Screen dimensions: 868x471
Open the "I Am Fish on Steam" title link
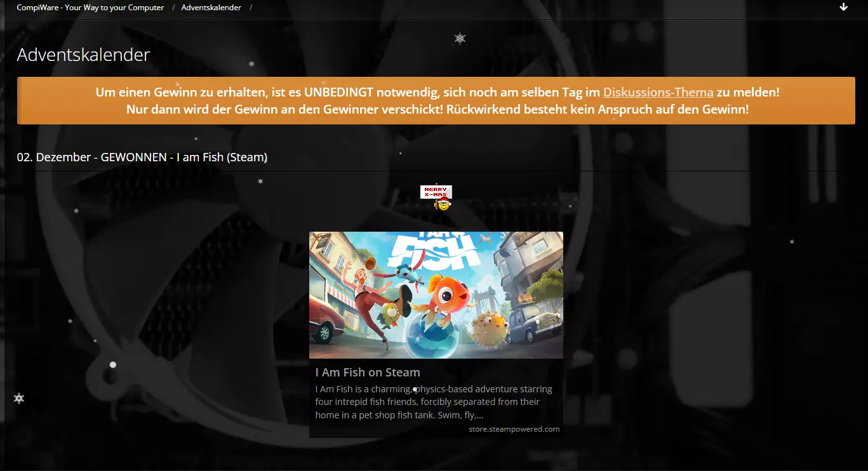368,373
